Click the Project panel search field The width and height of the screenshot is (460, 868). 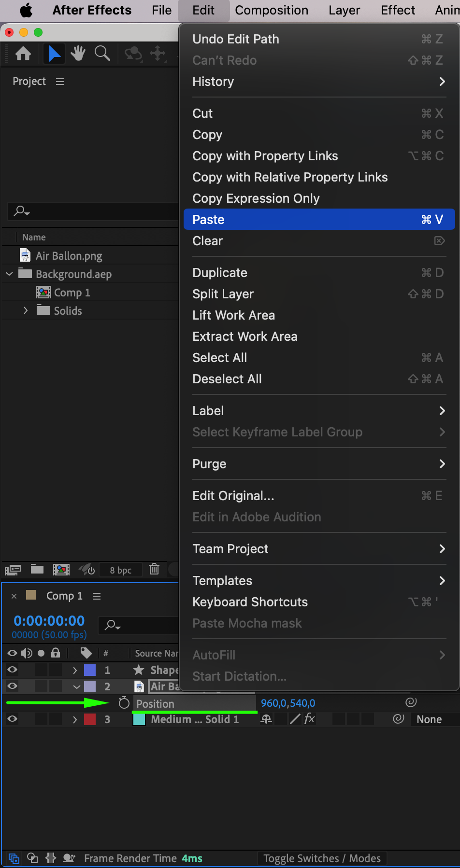pos(93,211)
